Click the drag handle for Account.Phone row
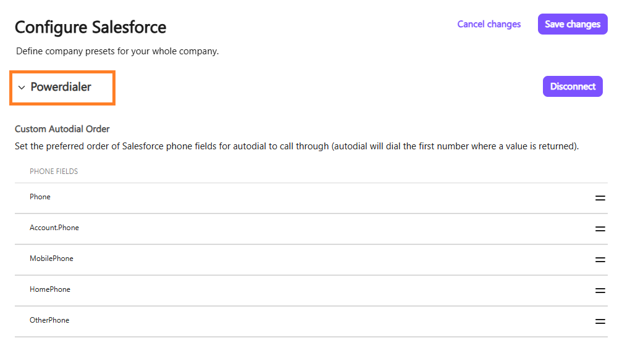630x364 pixels. click(600, 229)
